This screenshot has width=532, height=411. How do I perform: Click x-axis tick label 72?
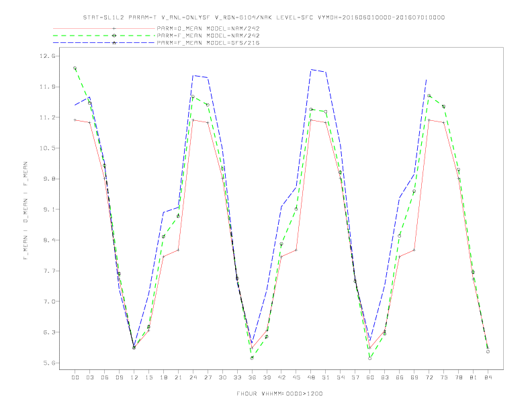(429, 377)
